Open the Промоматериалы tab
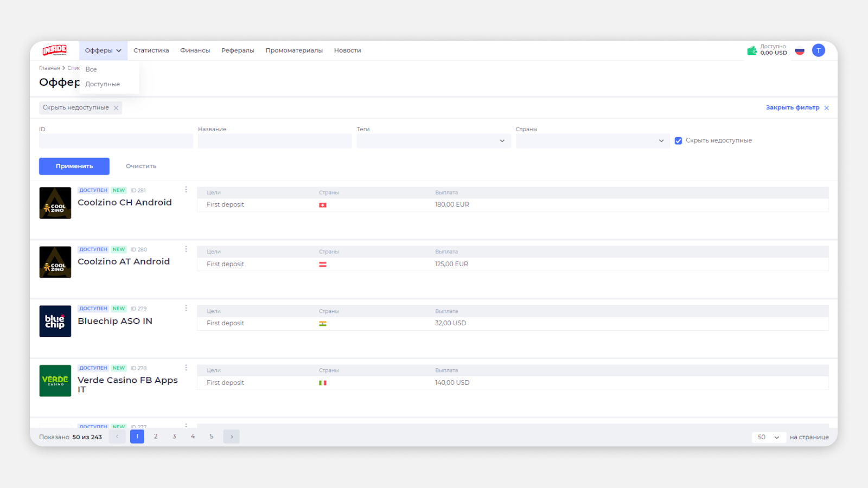 pos(294,50)
